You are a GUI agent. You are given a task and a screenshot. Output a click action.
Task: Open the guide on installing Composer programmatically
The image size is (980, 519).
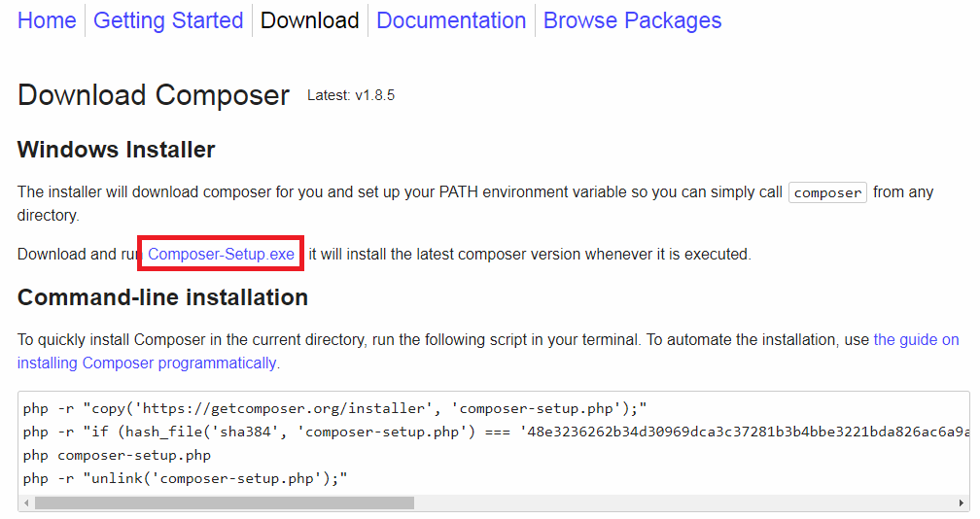pos(148,363)
